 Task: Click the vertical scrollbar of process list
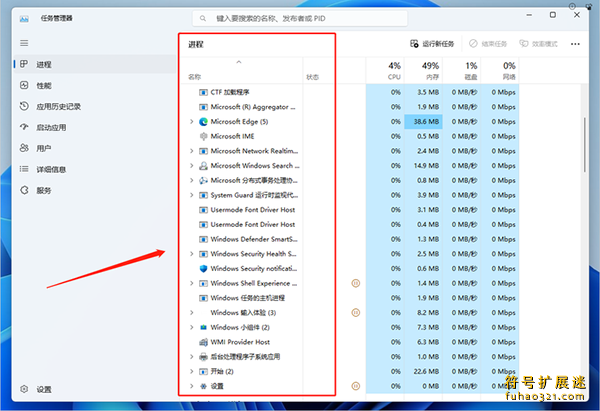(x=584, y=145)
